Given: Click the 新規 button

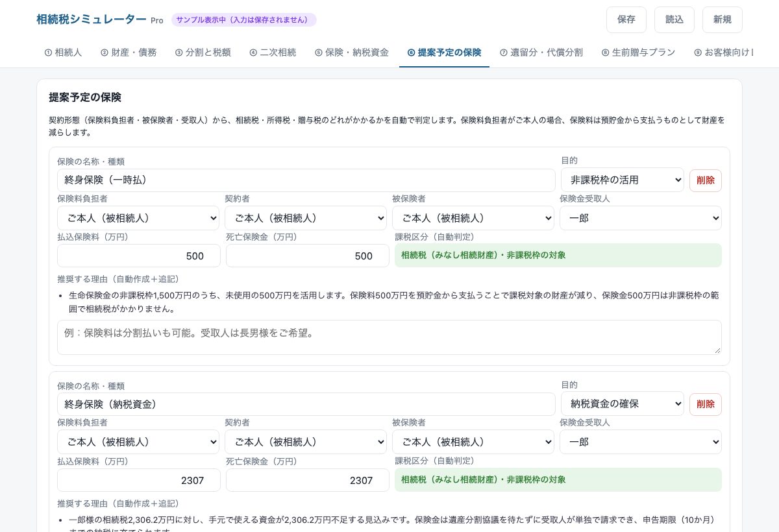Looking at the screenshot, I should pyautogui.click(x=723, y=19).
